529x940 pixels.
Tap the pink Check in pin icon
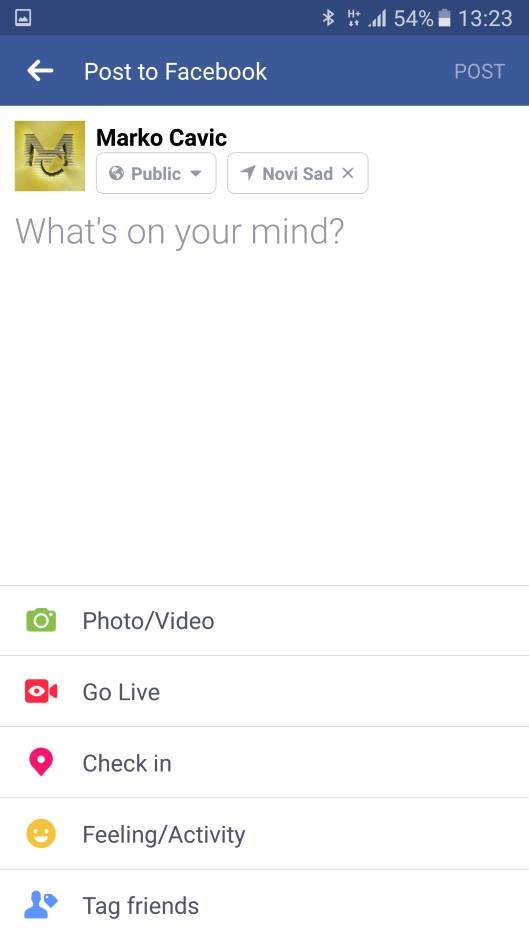point(41,763)
